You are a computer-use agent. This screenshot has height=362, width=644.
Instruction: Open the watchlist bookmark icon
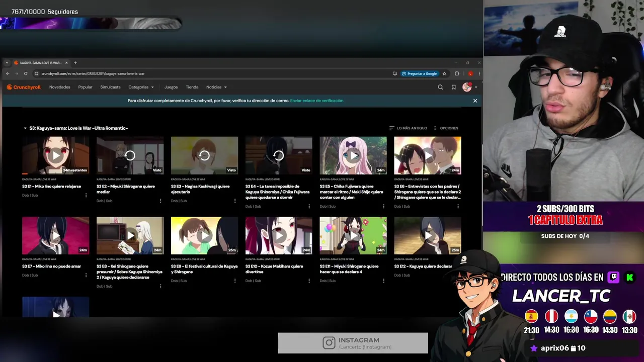[453, 87]
